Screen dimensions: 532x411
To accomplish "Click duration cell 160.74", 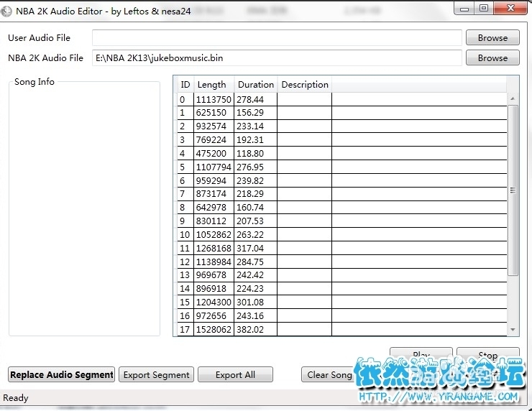I will (255, 207).
